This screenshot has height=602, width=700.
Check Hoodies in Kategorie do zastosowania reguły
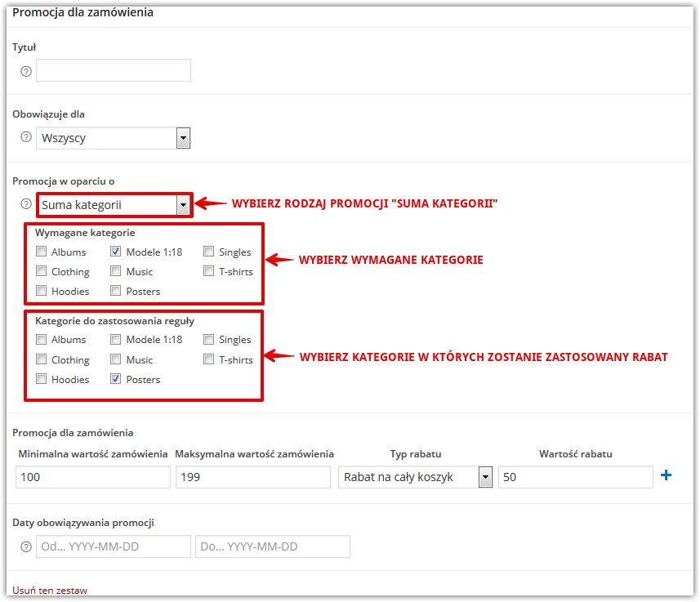pos(42,379)
